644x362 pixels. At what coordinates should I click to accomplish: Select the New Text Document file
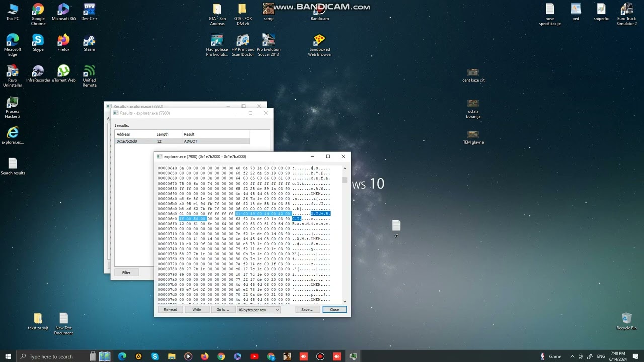pyautogui.click(x=63, y=324)
